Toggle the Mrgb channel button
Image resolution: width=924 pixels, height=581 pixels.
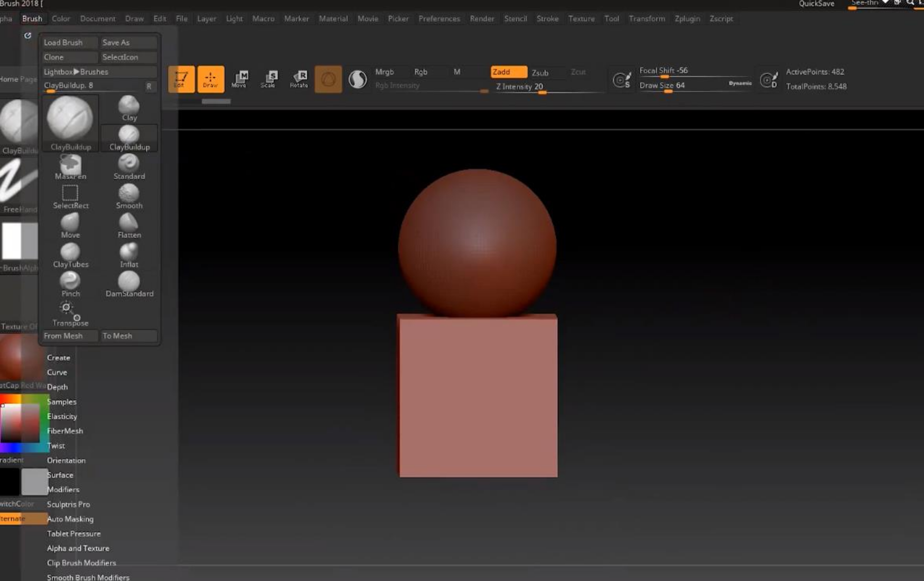[384, 72]
